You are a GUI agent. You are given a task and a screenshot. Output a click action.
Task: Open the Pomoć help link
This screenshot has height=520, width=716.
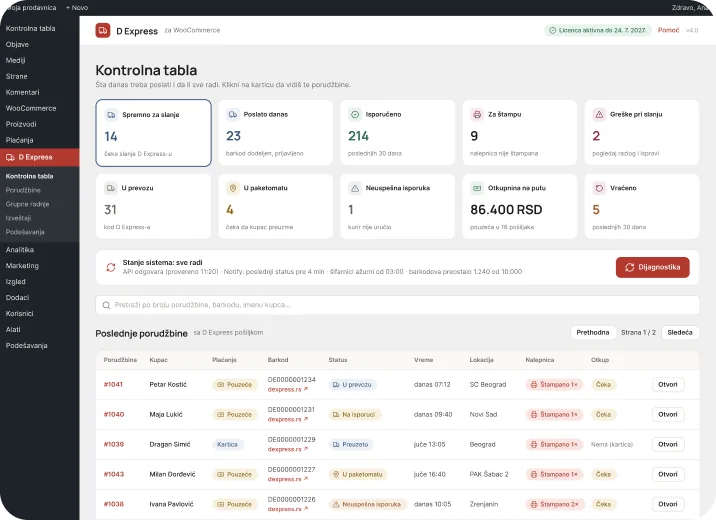tap(668, 30)
